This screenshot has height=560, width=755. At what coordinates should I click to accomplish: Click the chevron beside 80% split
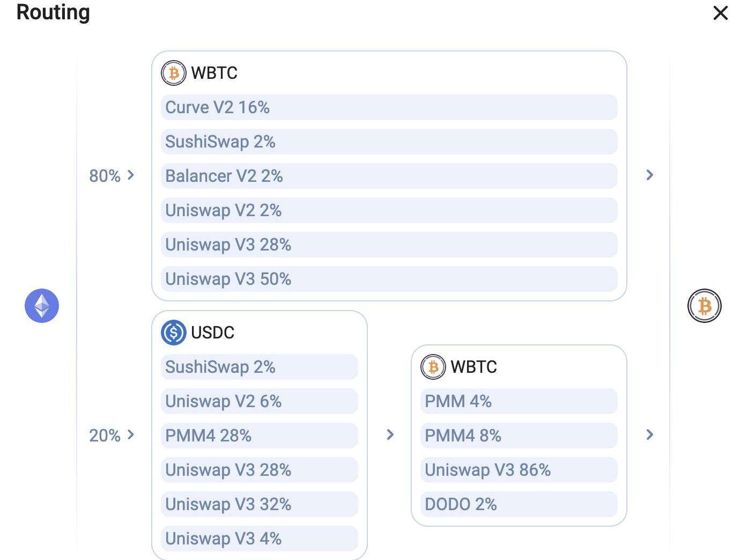(x=131, y=175)
